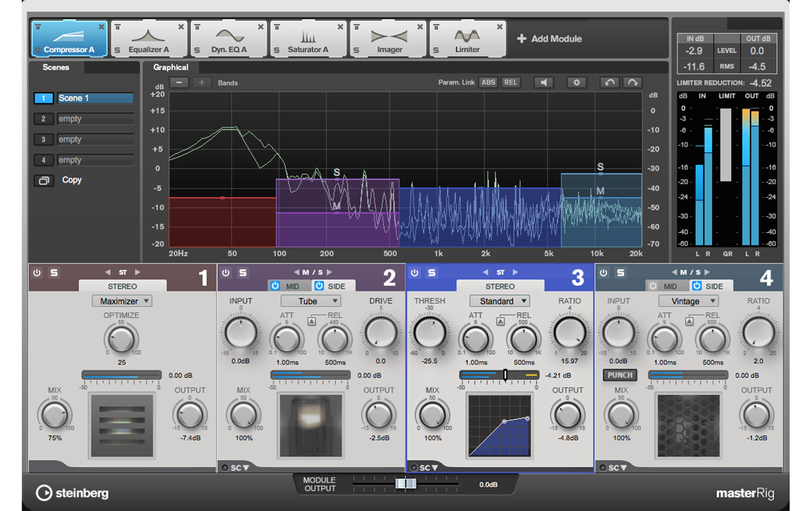
Task: Toggle band 2 power button
Action: click(226, 273)
